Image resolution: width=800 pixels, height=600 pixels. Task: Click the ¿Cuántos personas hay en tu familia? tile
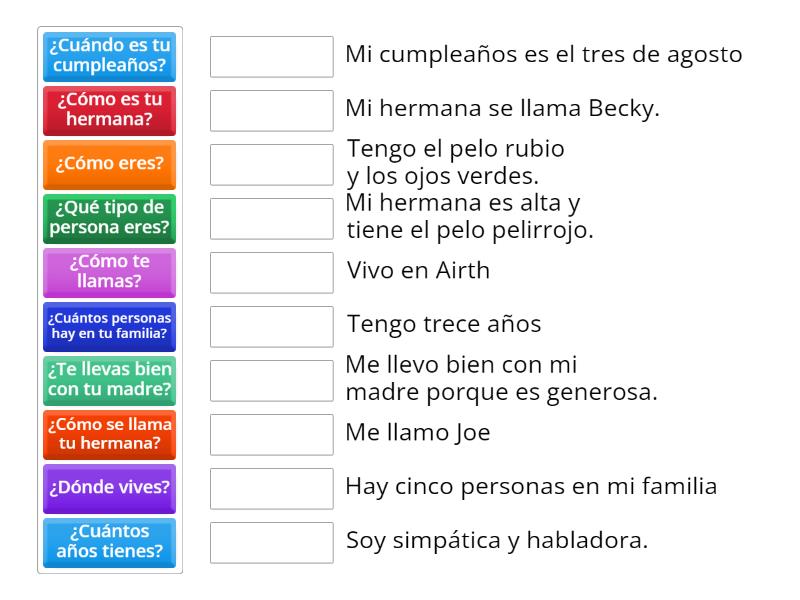pos(109,326)
